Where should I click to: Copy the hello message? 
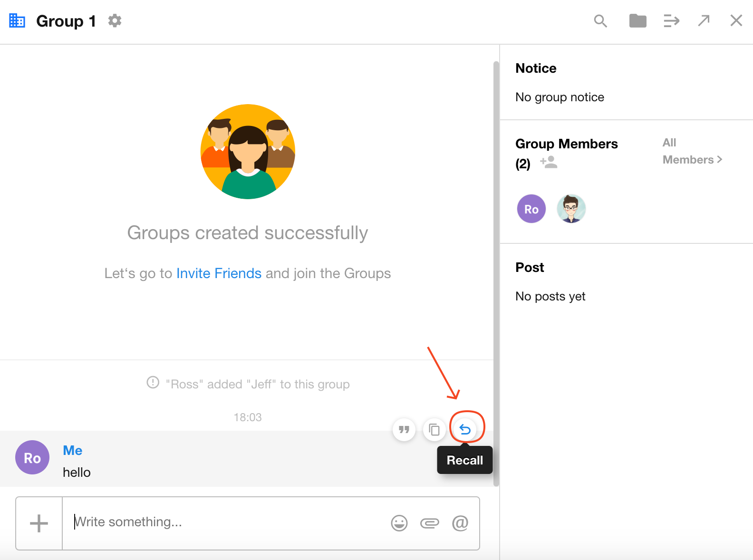(x=434, y=430)
